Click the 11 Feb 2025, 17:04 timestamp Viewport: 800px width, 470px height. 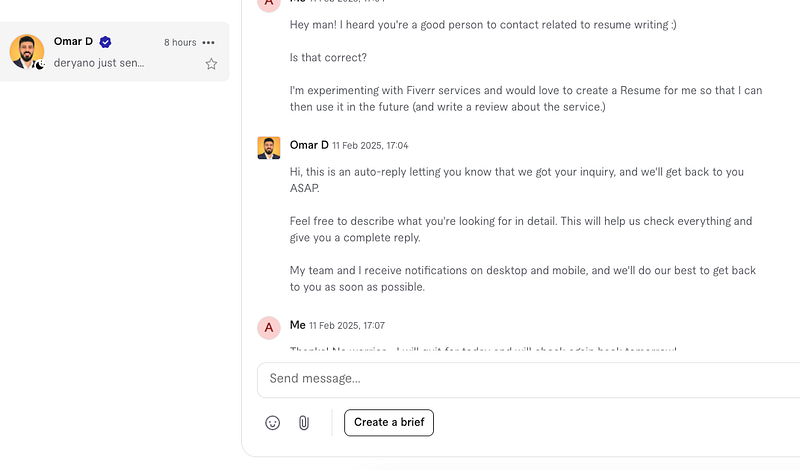click(370, 145)
